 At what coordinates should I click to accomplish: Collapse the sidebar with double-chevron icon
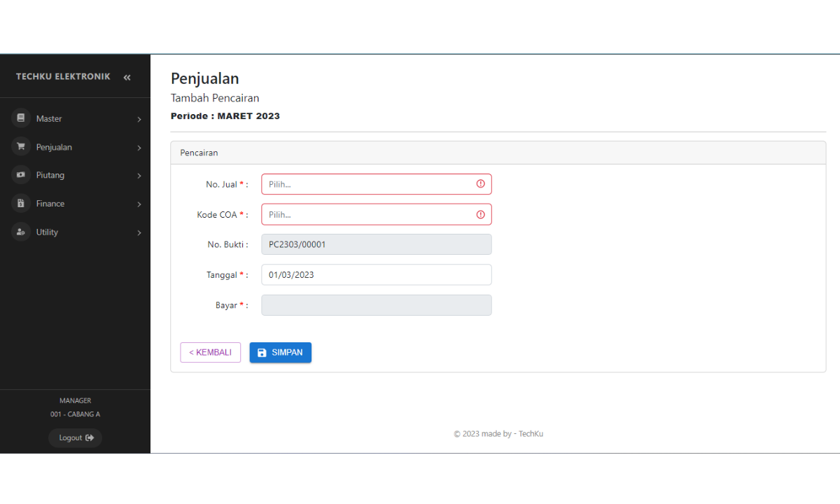(127, 77)
